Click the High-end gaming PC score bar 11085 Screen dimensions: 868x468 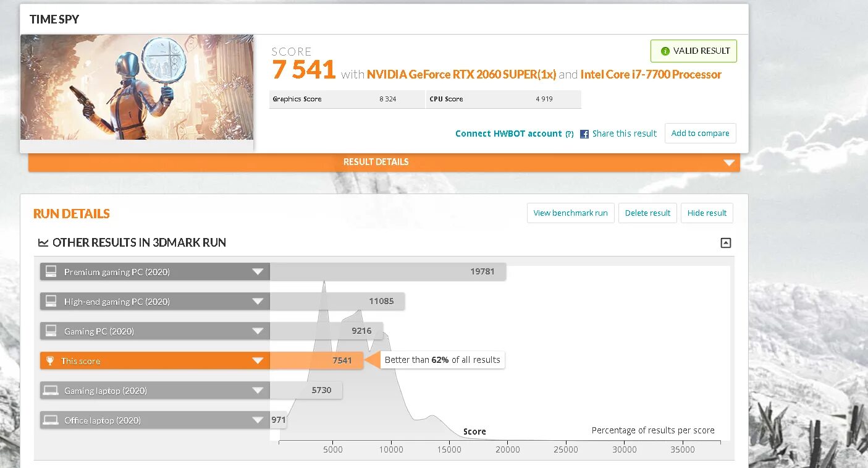coord(337,301)
